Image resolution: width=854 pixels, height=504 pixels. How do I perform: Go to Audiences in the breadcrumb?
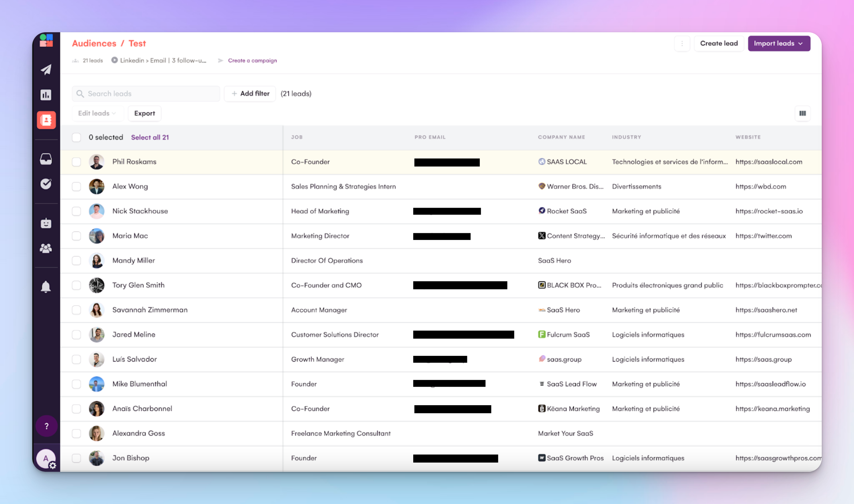click(x=94, y=43)
